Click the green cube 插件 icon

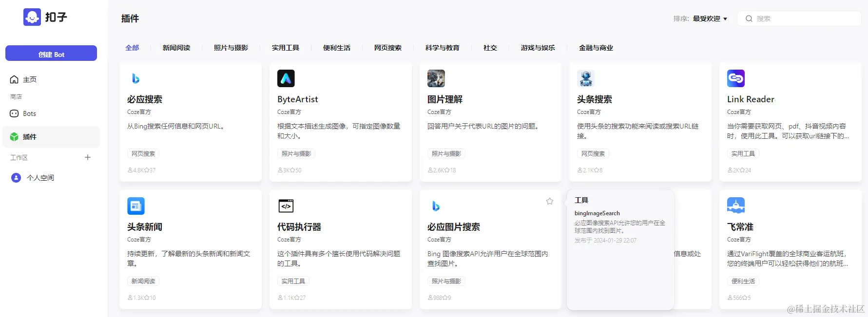click(x=14, y=137)
